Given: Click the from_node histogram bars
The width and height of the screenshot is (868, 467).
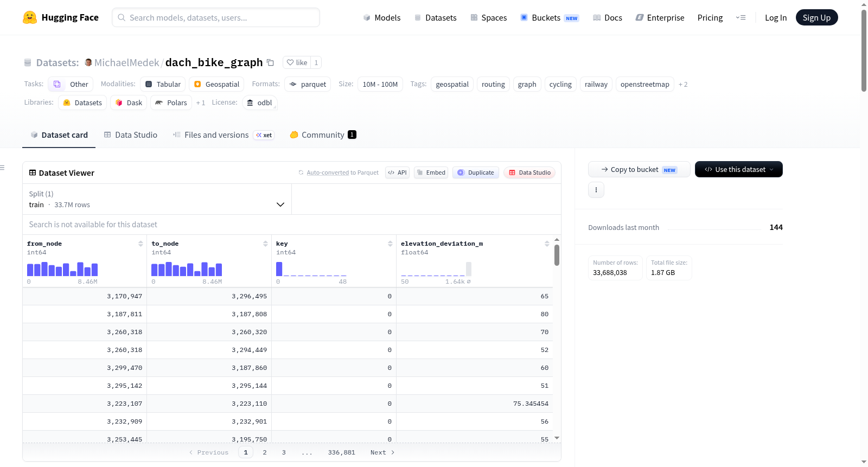Looking at the screenshot, I should (62, 269).
